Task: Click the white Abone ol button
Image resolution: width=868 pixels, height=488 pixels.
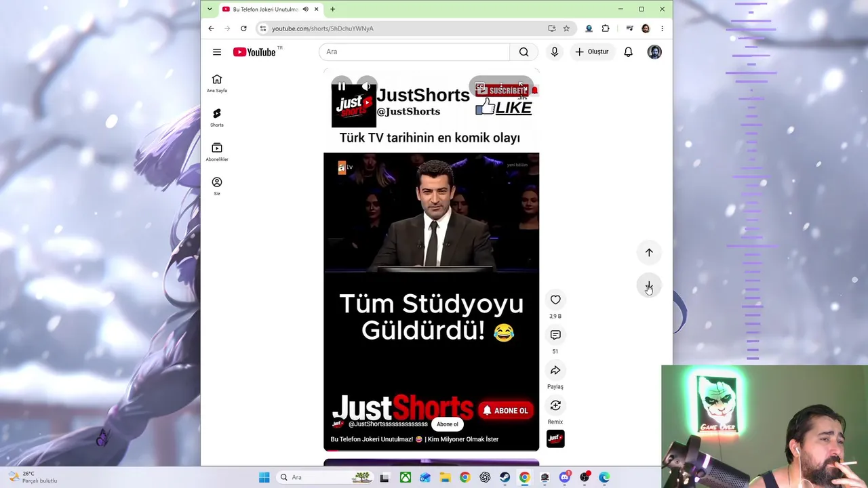Action: (x=447, y=424)
